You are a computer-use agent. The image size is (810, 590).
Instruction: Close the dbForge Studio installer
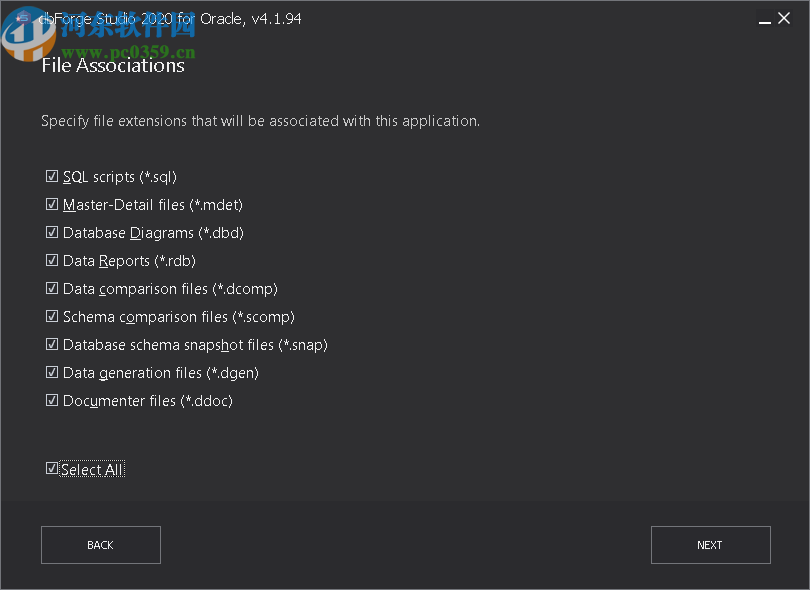[786, 17]
